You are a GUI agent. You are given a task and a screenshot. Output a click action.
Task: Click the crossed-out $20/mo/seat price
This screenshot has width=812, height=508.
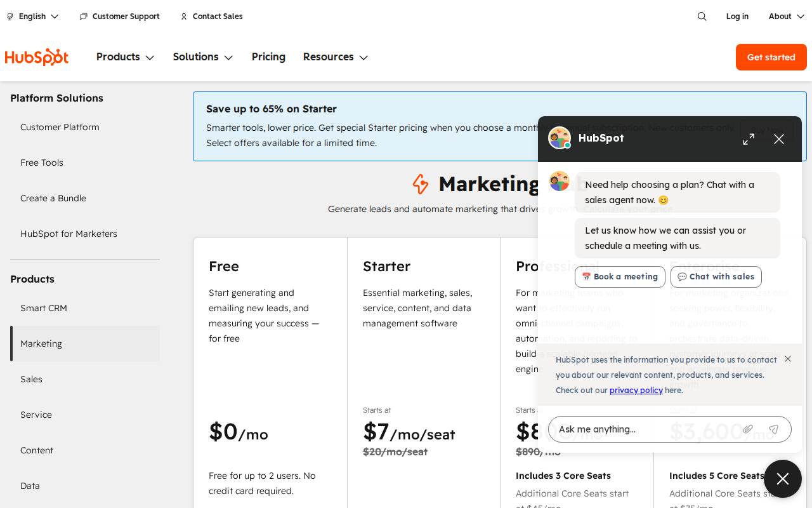[395, 451]
